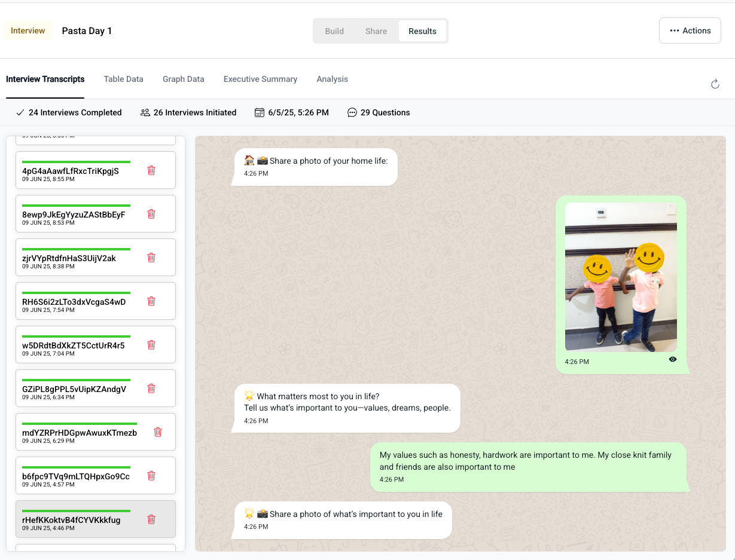Click the Pasta Day 1 project title
735x560 pixels.
(87, 31)
